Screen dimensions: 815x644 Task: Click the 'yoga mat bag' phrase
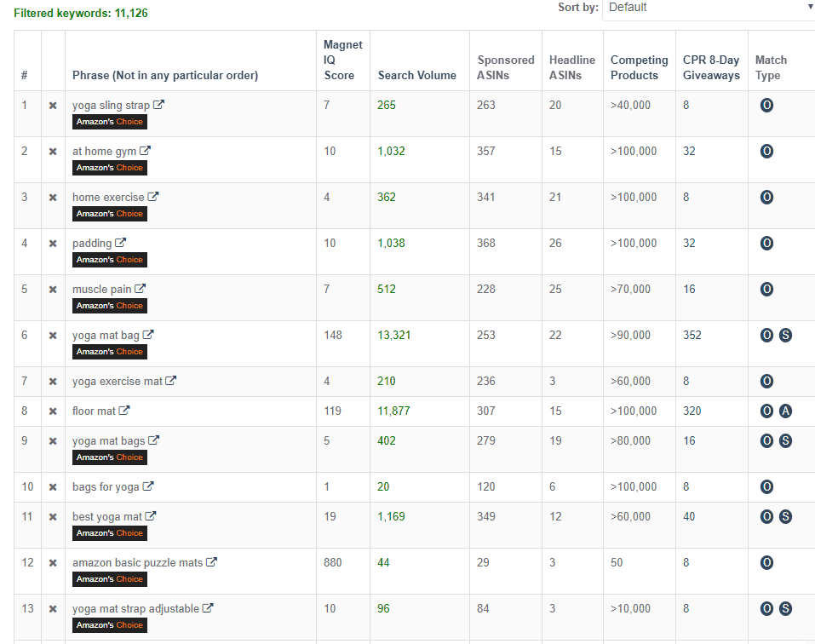click(106, 336)
